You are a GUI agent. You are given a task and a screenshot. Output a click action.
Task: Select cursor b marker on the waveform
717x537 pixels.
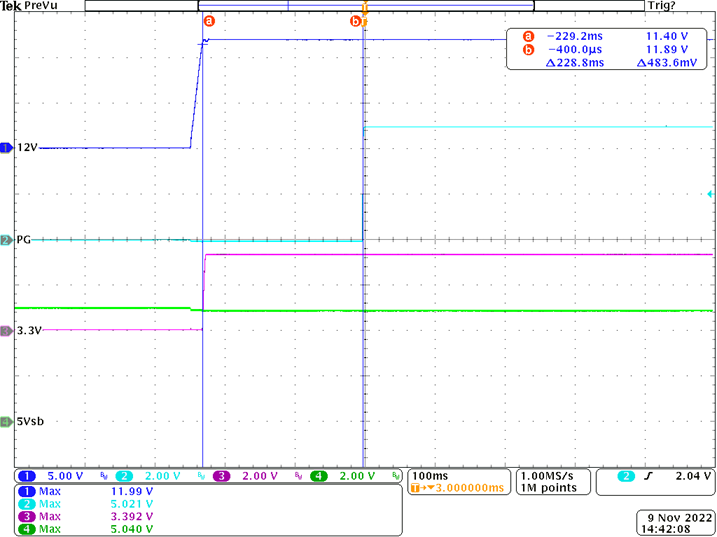(355, 21)
